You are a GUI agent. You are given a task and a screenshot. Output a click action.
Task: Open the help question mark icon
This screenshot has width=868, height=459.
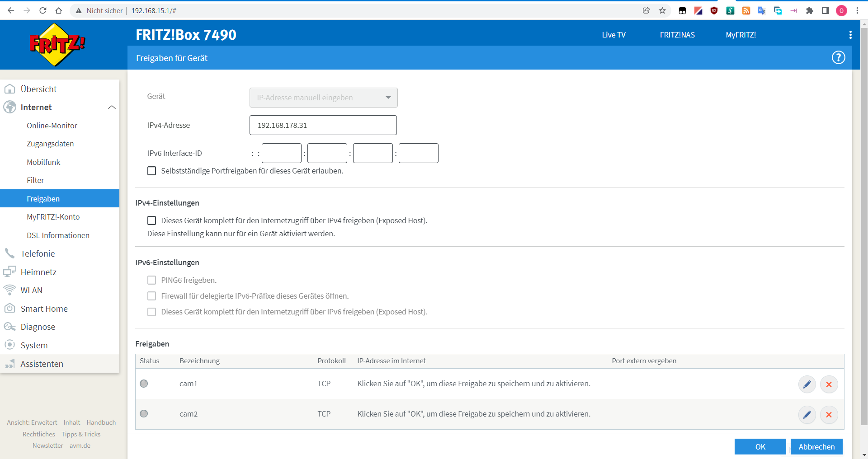[838, 58]
